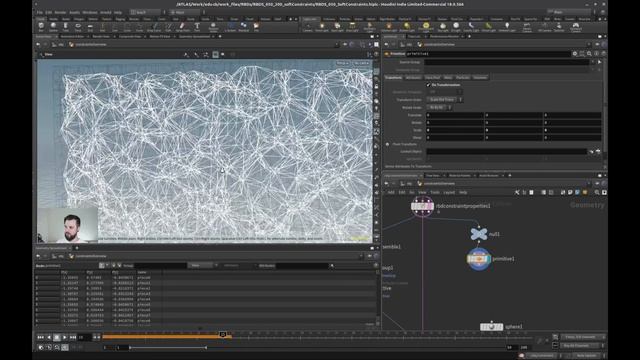Select the Box shelf tool

[41, 27]
